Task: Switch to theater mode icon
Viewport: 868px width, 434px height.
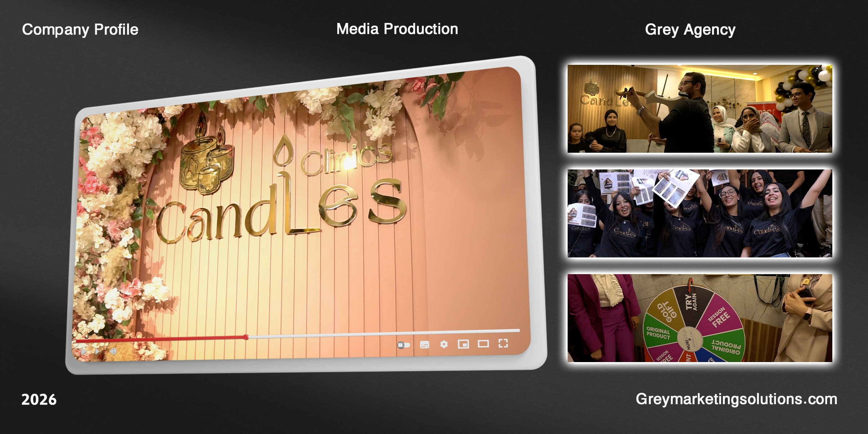Action: tap(483, 344)
